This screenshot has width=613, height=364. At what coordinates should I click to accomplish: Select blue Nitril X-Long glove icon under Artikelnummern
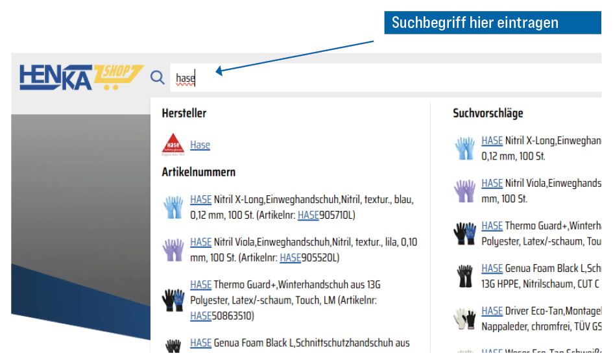[173, 207]
